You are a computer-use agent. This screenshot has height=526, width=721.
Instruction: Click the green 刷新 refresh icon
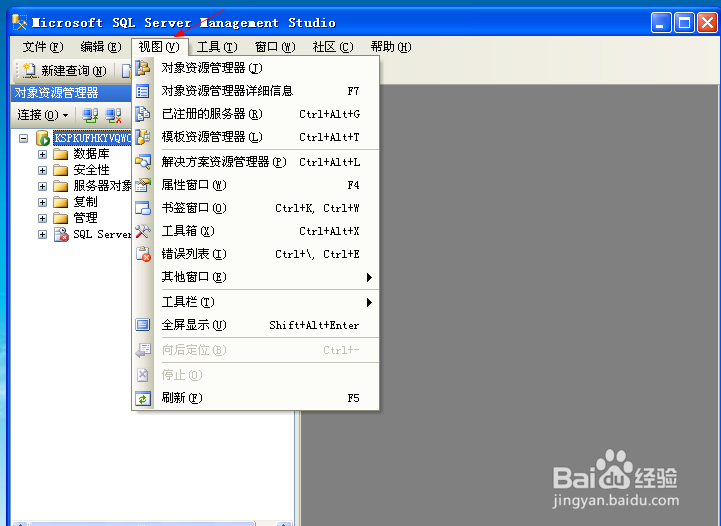click(x=143, y=398)
